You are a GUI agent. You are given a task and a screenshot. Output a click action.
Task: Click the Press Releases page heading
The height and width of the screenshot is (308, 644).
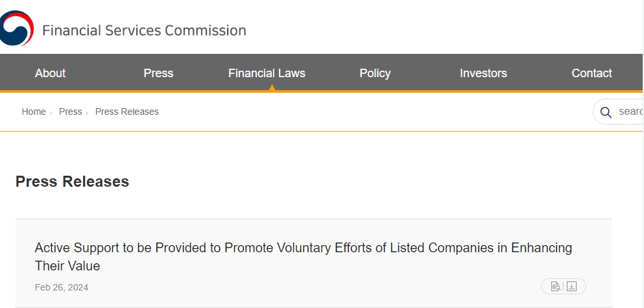(x=72, y=182)
